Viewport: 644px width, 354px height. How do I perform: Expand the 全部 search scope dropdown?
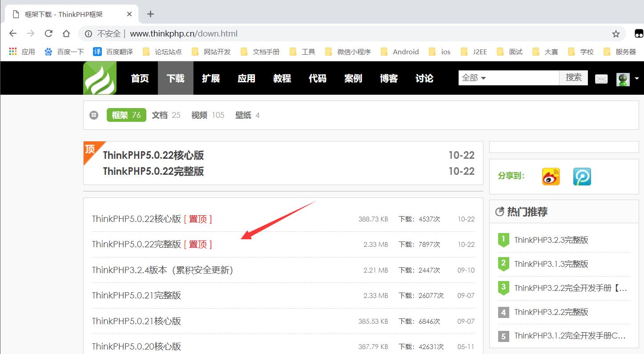474,78
